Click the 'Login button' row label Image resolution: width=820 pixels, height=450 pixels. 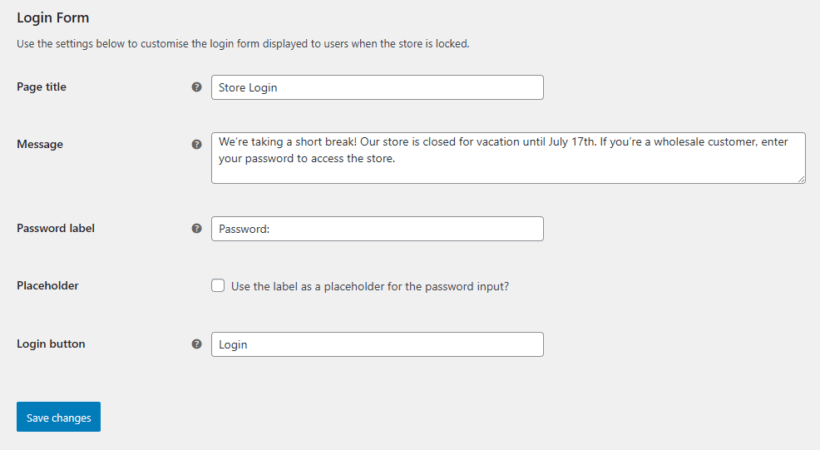pyautogui.click(x=51, y=344)
